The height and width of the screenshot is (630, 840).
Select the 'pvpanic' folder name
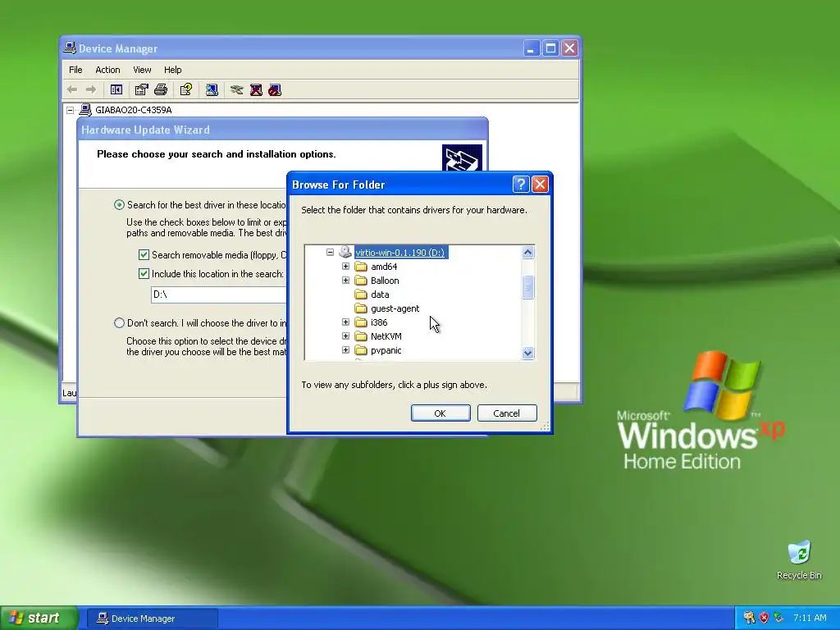(x=386, y=350)
